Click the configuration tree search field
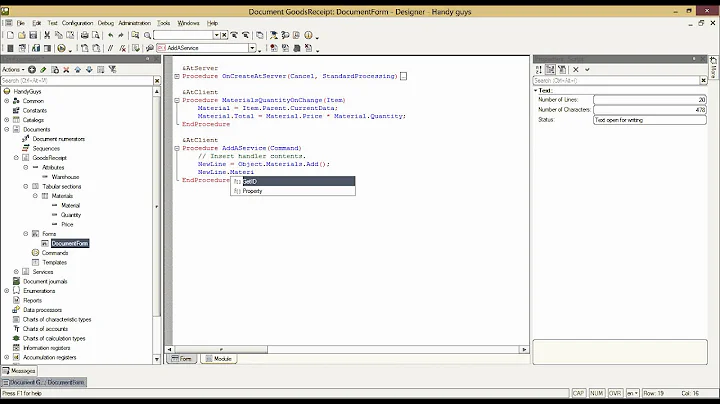Screen dimensions: 720x404 pyautogui.click(x=77, y=80)
